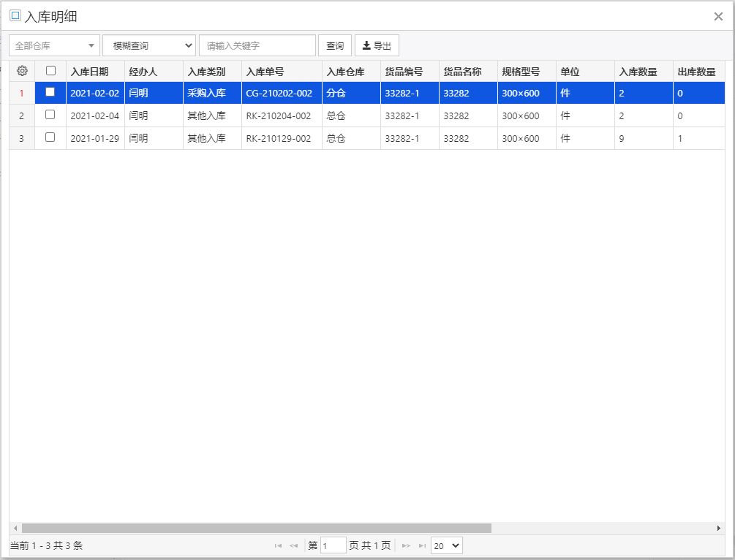Viewport: 735px width, 560px height.
Task: Click 总仓 in the RK-210129-002 row
Action: 351,138
